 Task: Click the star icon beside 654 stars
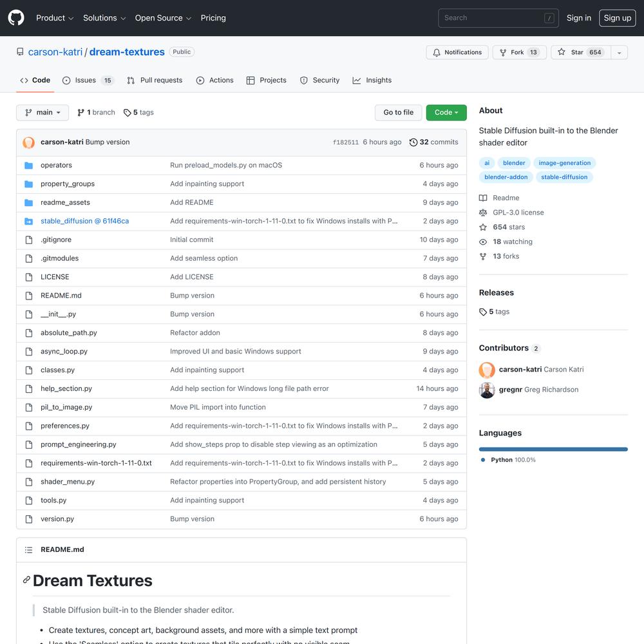[x=483, y=227]
